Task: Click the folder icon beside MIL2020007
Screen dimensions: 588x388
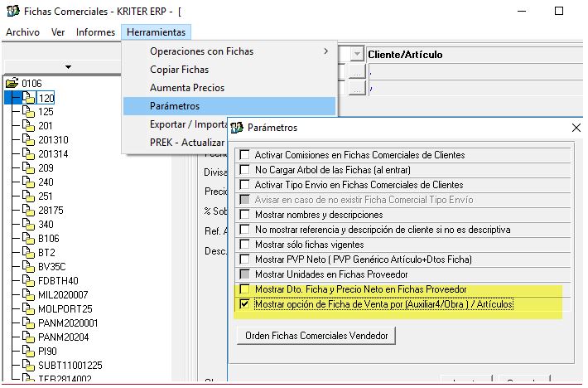Action: [x=28, y=294]
